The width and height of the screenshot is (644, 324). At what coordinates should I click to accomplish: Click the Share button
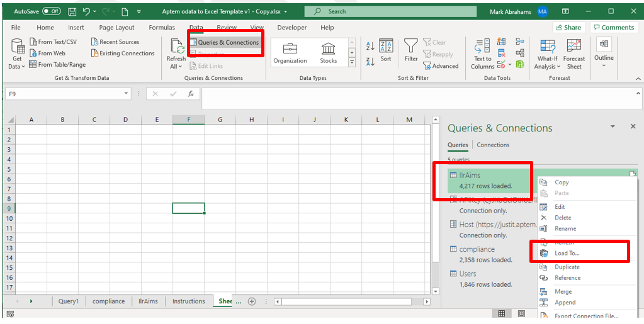(569, 28)
